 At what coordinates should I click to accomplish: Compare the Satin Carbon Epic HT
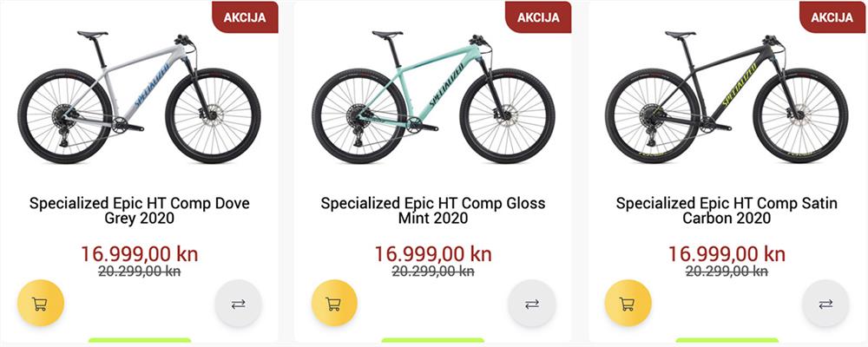[825, 304]
